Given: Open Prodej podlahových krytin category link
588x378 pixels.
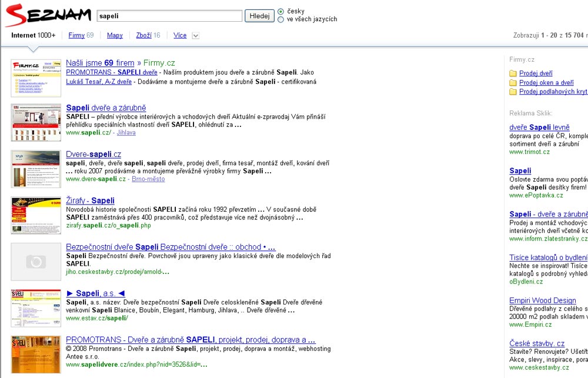Looking at the screenshot, I should [x=553, y=92].
